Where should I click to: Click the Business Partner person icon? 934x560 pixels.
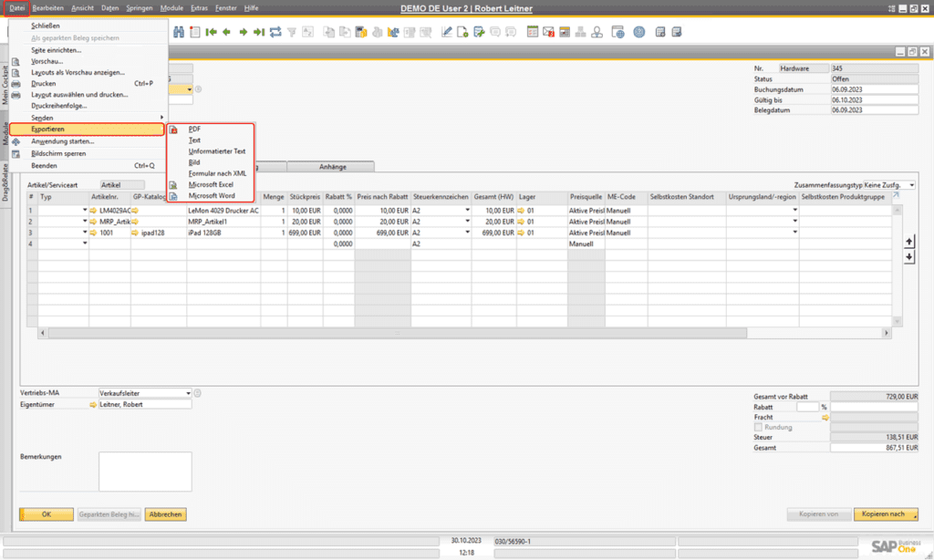pos(597,30)
